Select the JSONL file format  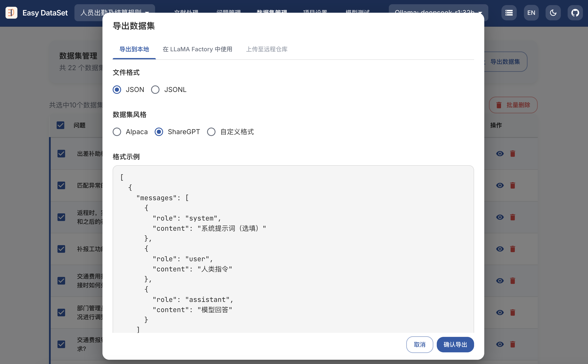click(x=155, y=90)
